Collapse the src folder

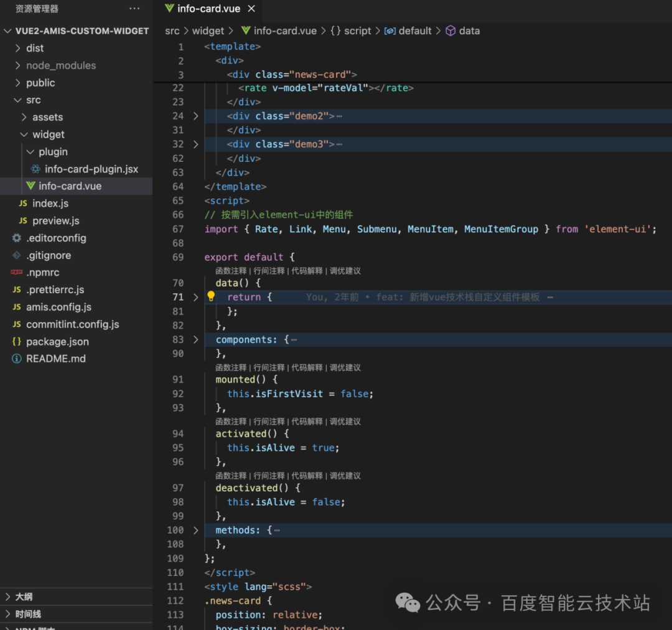click(x=17, y=100)
